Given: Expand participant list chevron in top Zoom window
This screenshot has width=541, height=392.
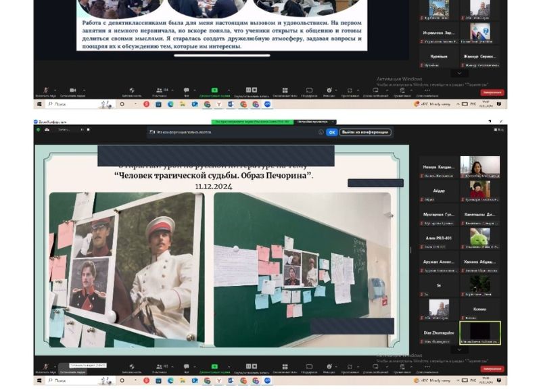Looking at the screenshot, I should pos(459,72).
